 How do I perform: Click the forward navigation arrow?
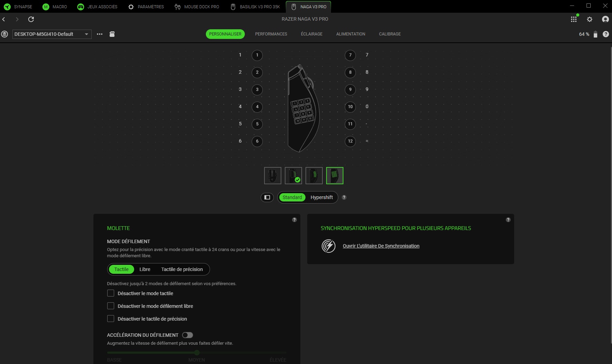coord(17,19)
